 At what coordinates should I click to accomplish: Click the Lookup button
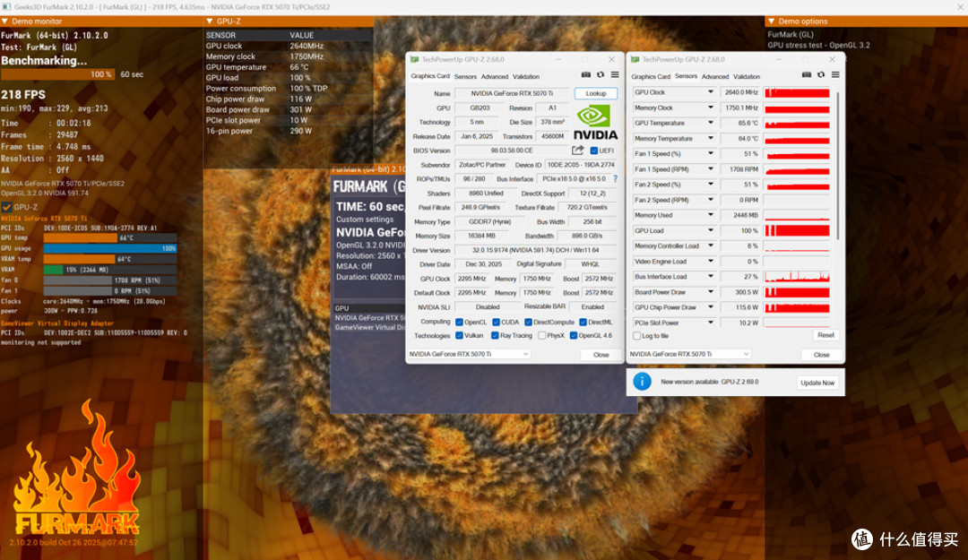596,93
